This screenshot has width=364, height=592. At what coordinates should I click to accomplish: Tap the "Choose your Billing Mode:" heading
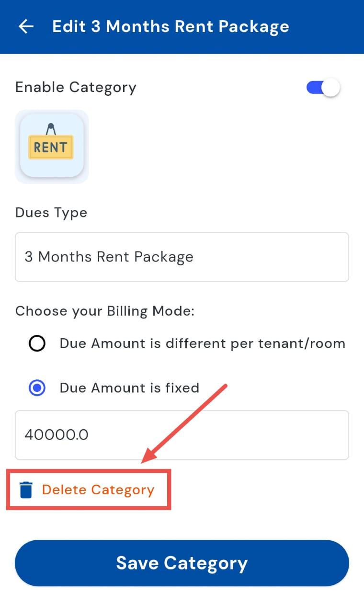105,311
